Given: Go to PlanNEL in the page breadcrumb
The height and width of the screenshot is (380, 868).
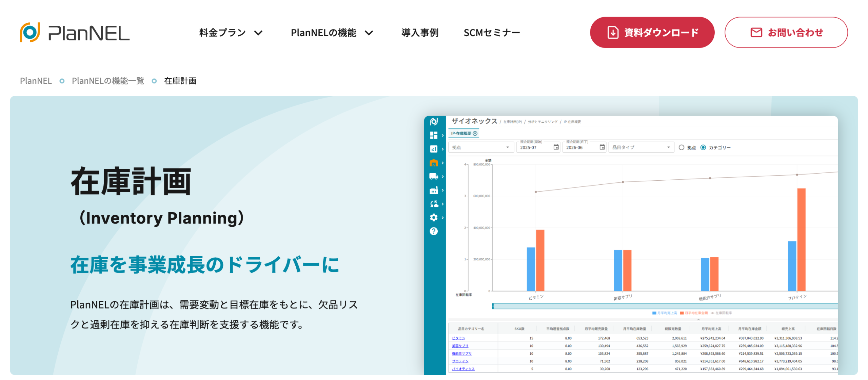Looking at the screenshot, I should 36,81.
